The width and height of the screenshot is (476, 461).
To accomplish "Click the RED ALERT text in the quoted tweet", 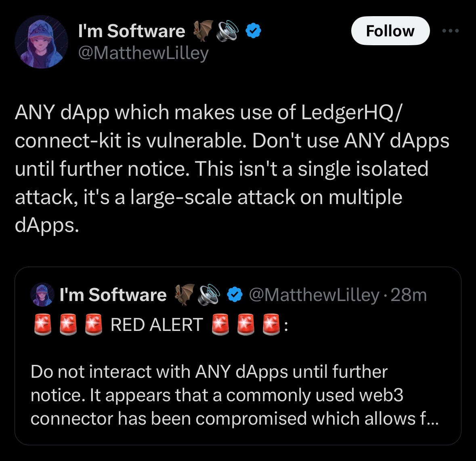I will [x=157, y=325].
